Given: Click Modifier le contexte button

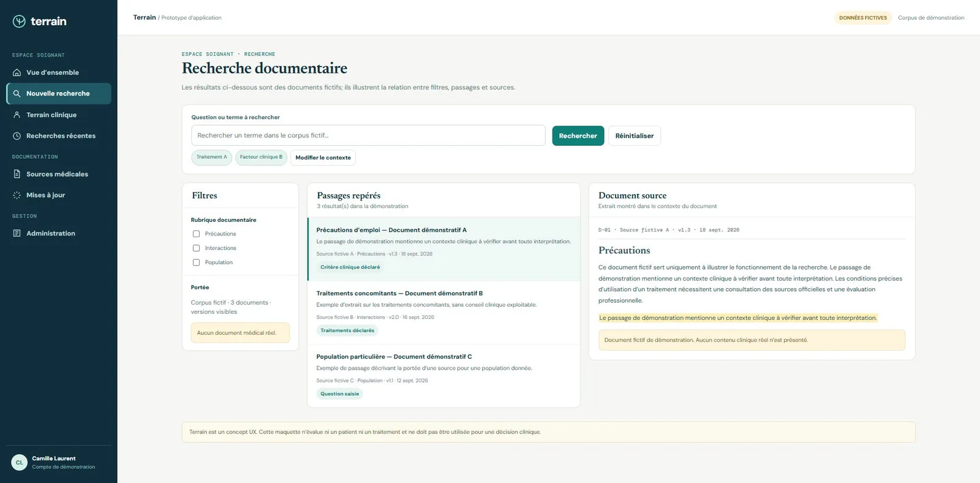Looking at the screenshot, I should tap(323, 158).
